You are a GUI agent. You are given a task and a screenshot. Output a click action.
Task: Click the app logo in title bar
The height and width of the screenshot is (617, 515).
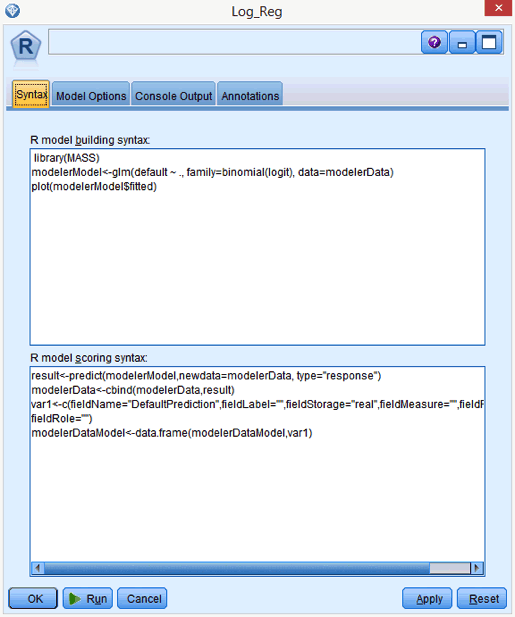coord(13,11)
